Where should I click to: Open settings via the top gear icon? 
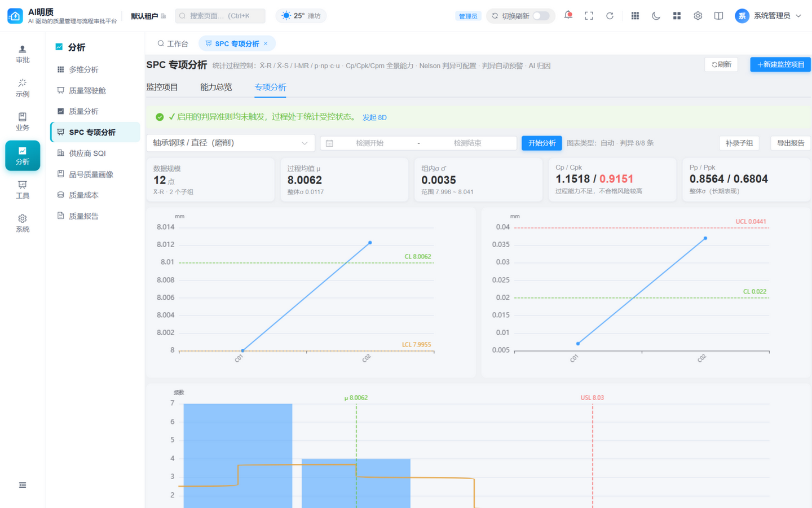click(x=698, y=16)
